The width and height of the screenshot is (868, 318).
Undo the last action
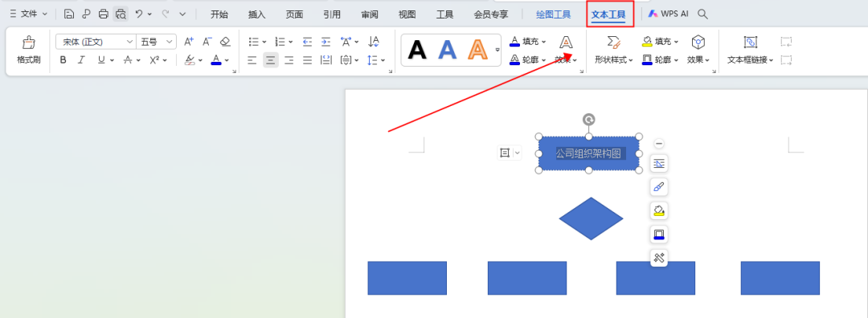pyautogui.click(x=139, y=14)
